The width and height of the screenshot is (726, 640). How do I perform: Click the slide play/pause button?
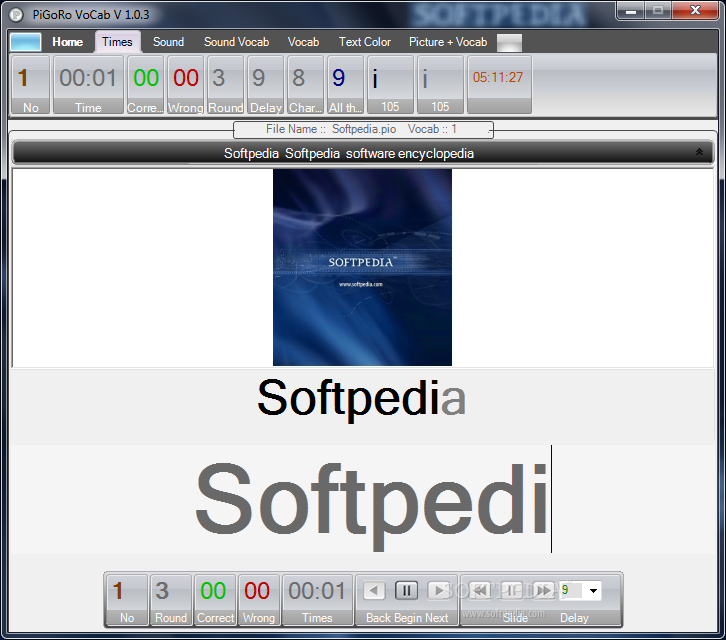[x=512, y=590]
